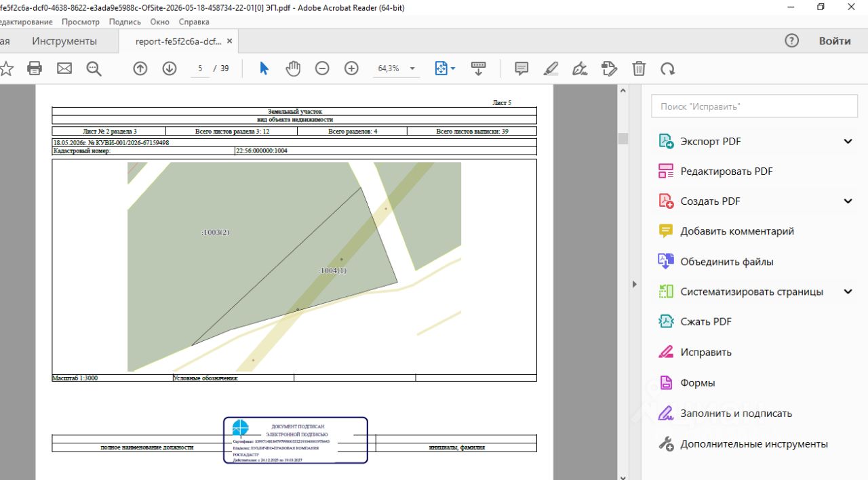Expand the Создать PDF section
This screenshot has height=480, width=868.
848,201
